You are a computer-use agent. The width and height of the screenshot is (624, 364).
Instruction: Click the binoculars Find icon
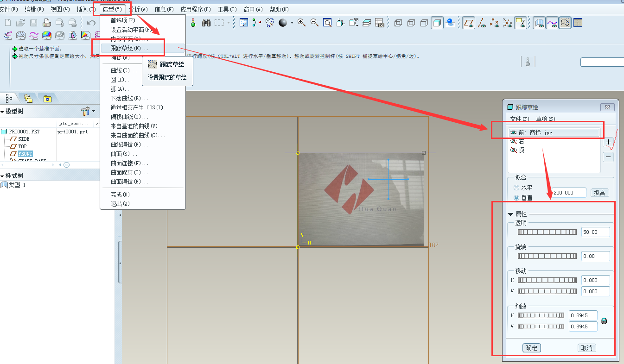click(x=206, y=23)
